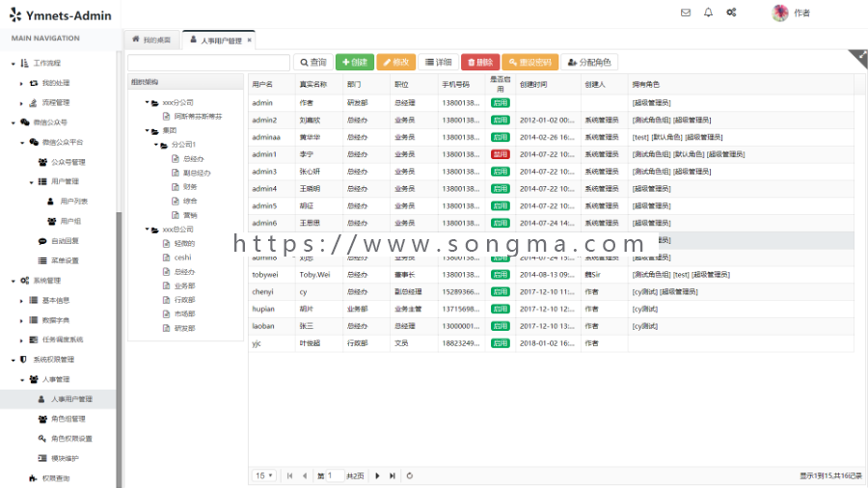Click the 我的处理 sidebar icon
Viewport: 868px width, 488px height.
coord(34,83)
